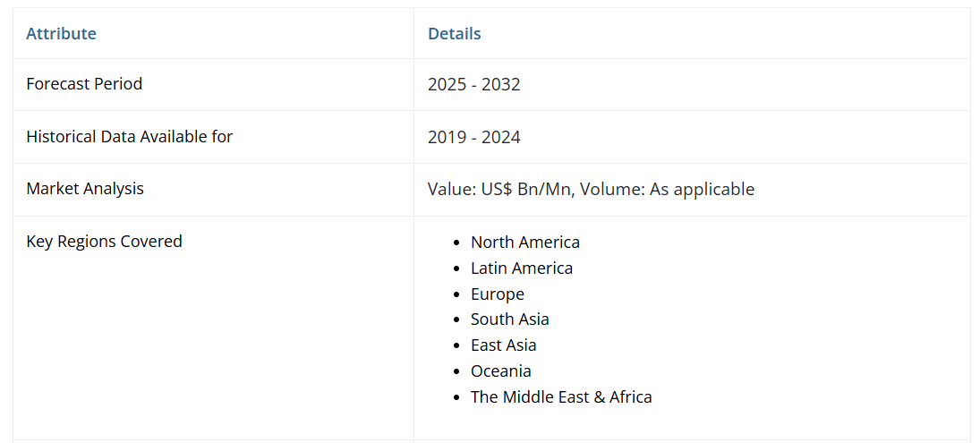Click the Attribute column header

coord(61,34)
